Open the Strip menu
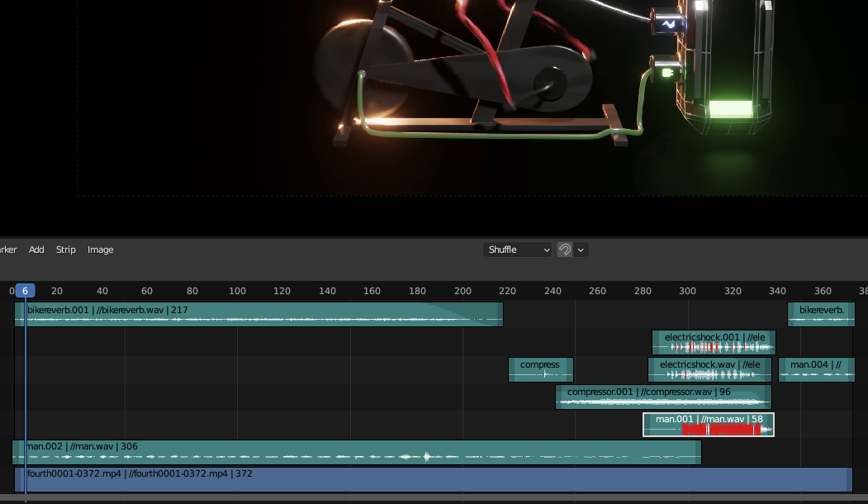Viewport: 868px width, 504px height. point(66,250)
